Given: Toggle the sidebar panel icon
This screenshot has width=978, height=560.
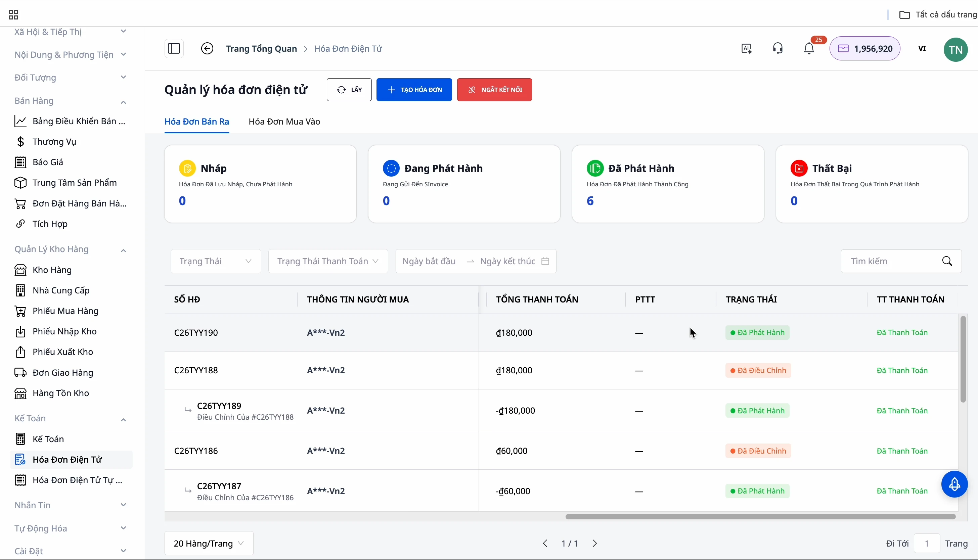Looking at the screenshot, I should point(174,48).
